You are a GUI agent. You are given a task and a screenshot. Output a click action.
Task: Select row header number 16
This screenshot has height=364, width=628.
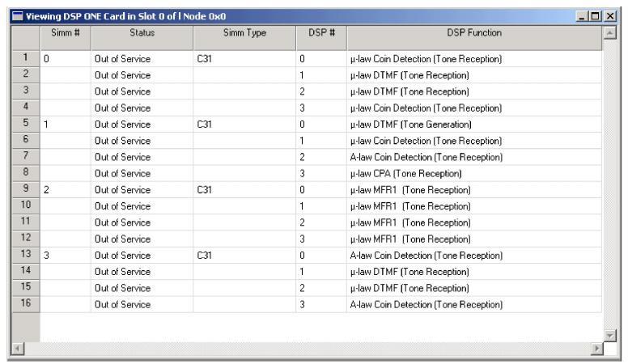coord(25,304)
